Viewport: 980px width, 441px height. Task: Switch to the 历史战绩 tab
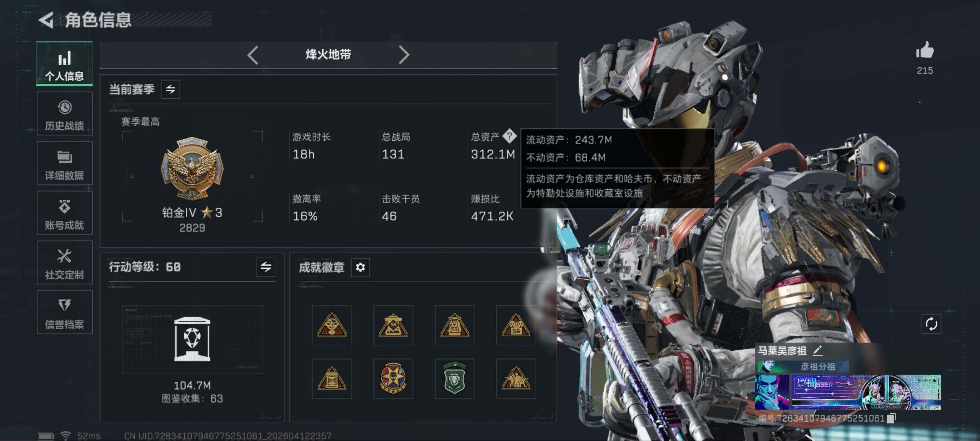pos(65,114)
